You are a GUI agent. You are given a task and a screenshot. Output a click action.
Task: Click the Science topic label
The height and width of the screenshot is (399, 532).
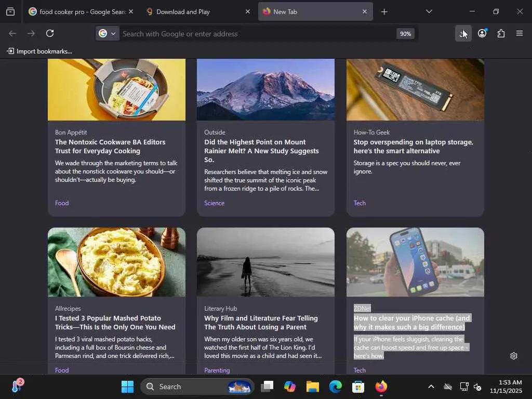point(214,203)
